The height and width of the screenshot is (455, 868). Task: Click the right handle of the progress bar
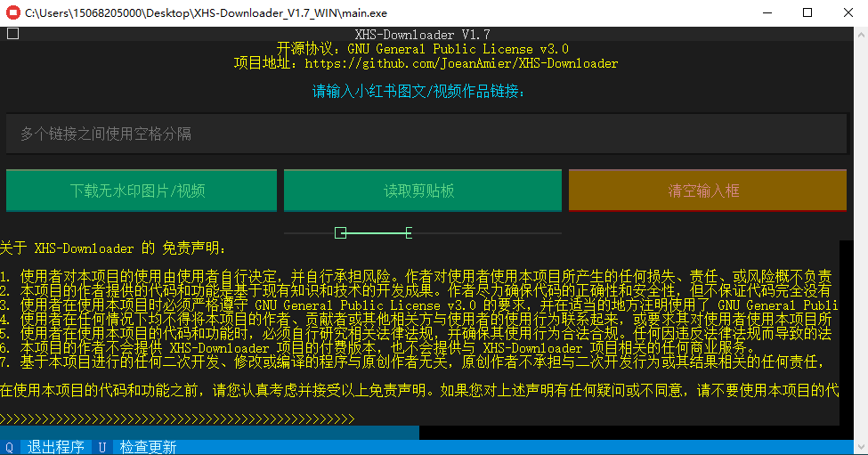click(x=409, y=233)
